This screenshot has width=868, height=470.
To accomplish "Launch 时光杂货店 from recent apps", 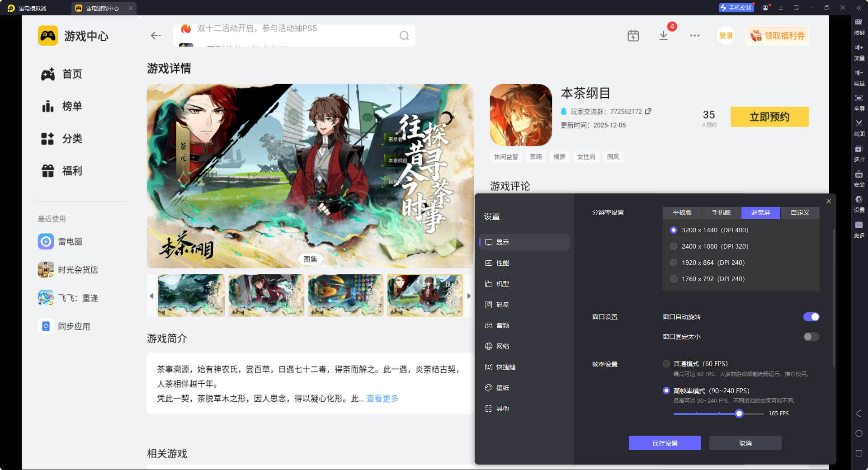I will (68, 270).
